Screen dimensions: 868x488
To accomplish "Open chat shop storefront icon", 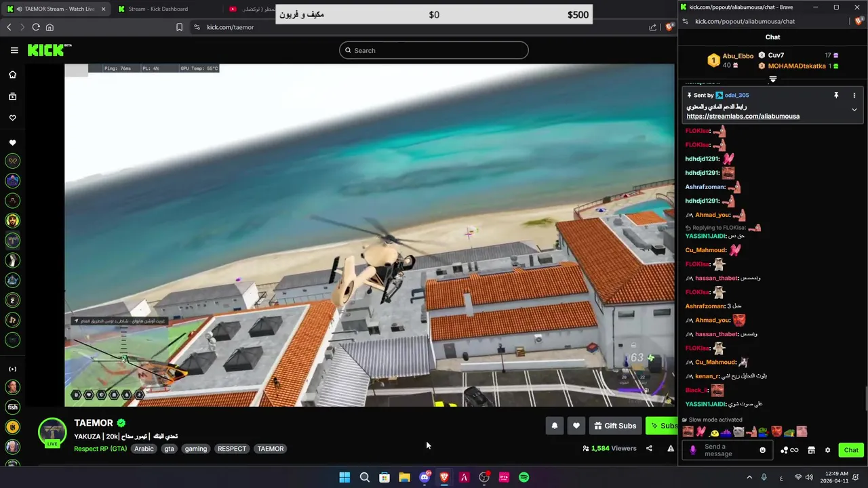I will pos(811,450).
